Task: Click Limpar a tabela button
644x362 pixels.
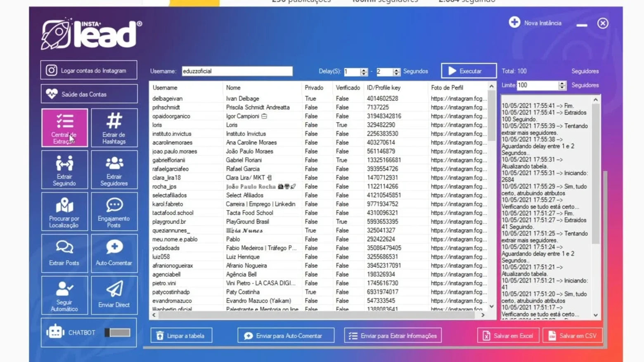Action: pos(181,336)
